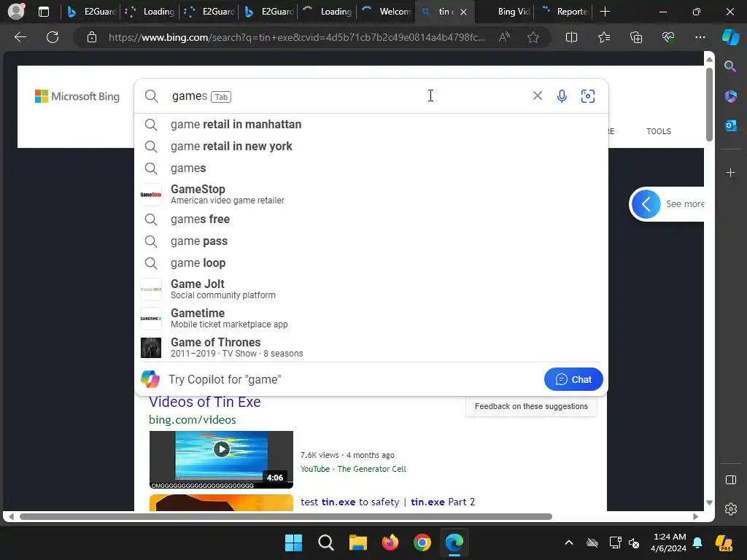This screenshot has width=747, height=560.
Task: Toggle sidebar visibility icon at bottom
Action: point(730,480)
